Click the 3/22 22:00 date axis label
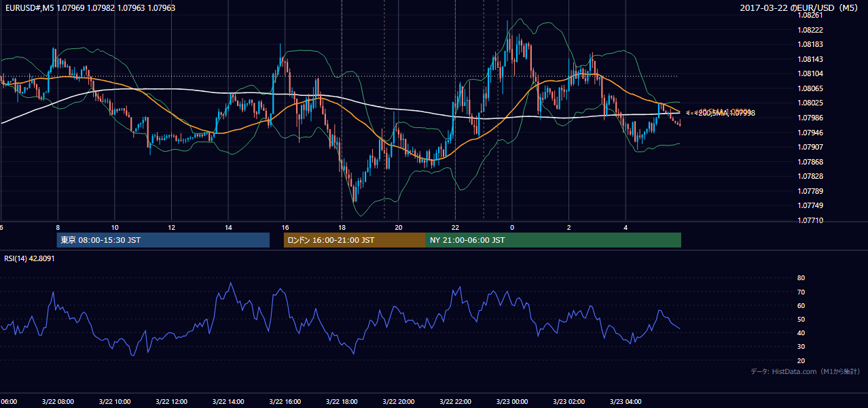 click(x=455, y=402)
